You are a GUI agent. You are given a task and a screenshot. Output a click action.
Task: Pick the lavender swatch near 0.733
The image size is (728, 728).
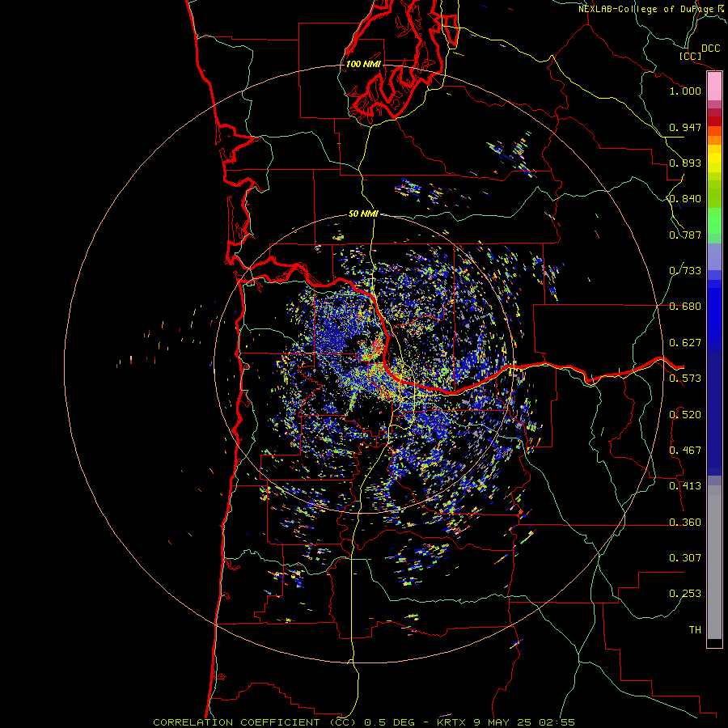click(714, 256)
